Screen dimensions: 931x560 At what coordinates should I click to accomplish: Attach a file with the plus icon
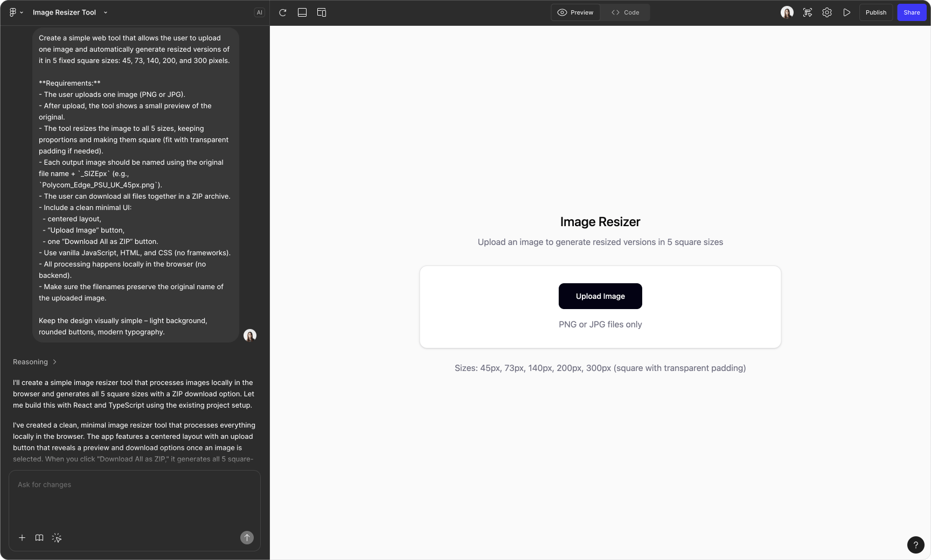(x=22, y=537)
